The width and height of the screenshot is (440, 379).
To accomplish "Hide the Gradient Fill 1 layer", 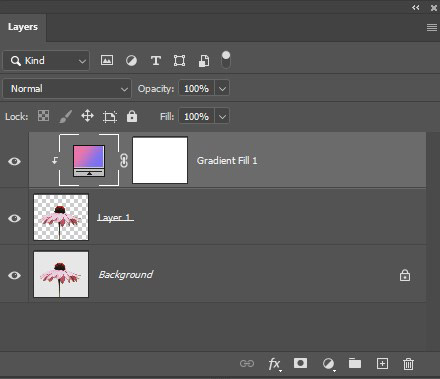I will pos(14,161).
